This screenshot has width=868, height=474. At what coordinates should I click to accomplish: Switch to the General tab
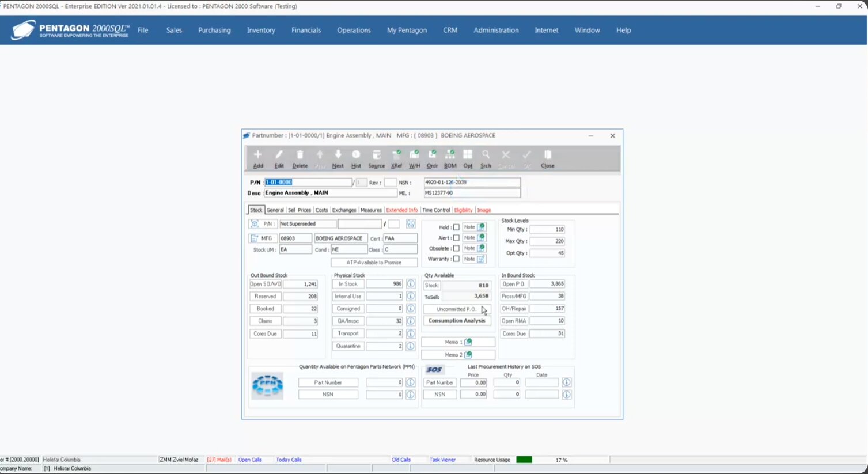pyautogui.click(x=275, y=210)
